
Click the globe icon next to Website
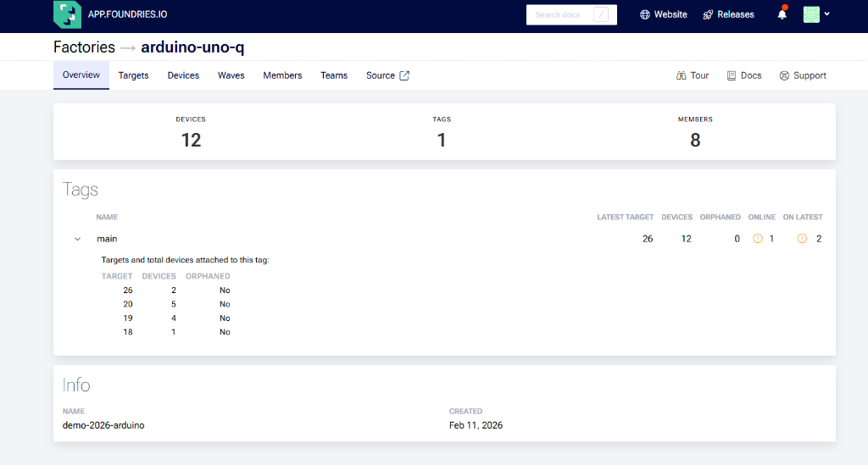coord(645,15)
